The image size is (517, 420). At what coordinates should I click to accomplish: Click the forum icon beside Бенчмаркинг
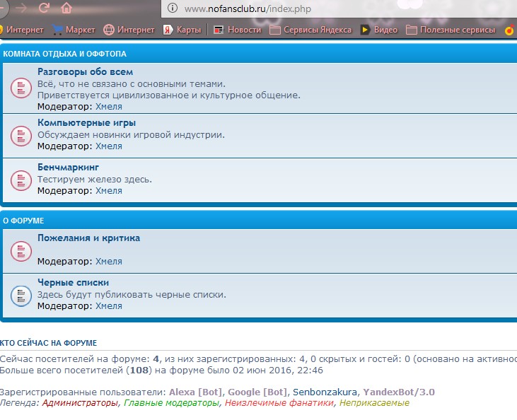[x=19, y=180]
